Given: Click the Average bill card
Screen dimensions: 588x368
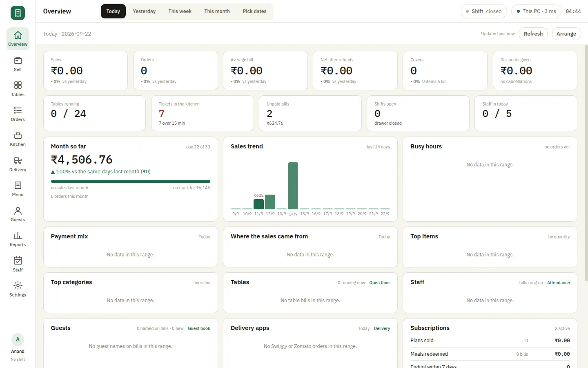Looking at the screenshot, I should click(x=265, y=70).
